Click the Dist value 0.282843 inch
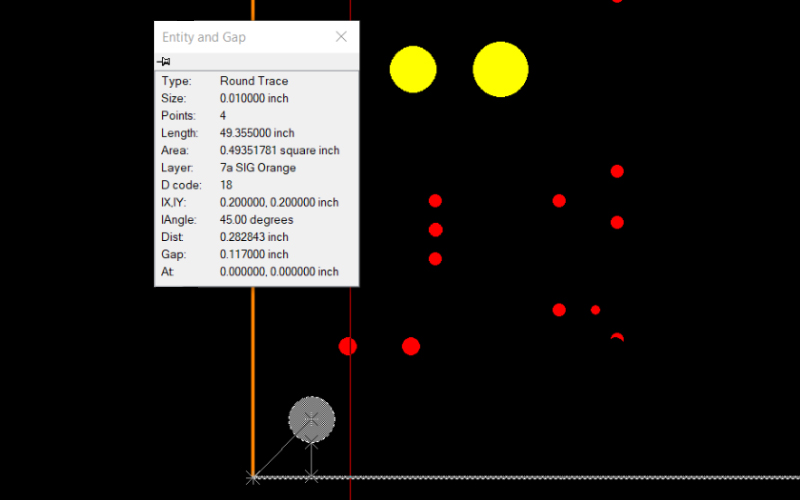This screenshot has width=800, height=500. 254,237
